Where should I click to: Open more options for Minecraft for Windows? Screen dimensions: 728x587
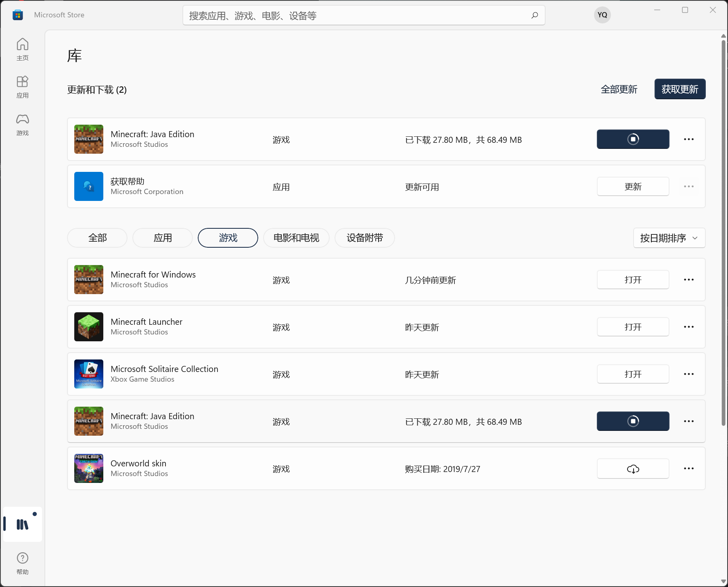pos(689,280)
